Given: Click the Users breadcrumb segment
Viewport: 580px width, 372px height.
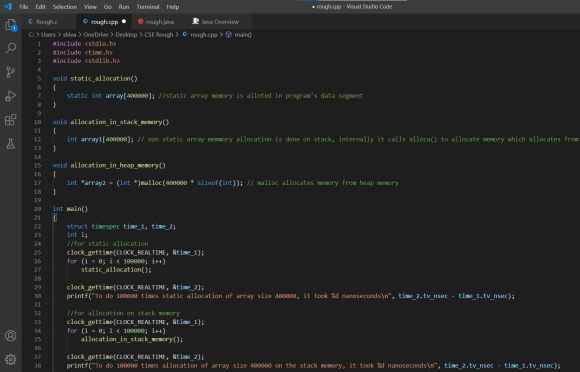Looking at the screenshot, I should pyautogui.click(x=48, y=34).
